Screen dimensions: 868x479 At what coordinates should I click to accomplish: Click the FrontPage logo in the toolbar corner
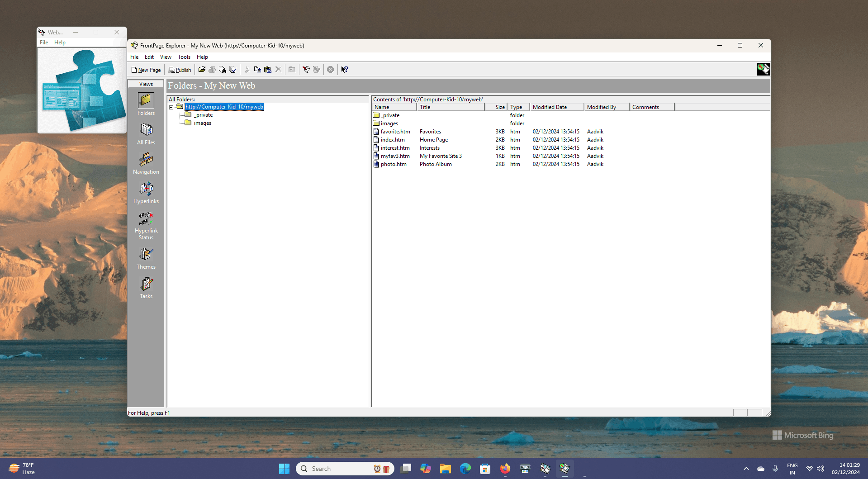(763, 69)
